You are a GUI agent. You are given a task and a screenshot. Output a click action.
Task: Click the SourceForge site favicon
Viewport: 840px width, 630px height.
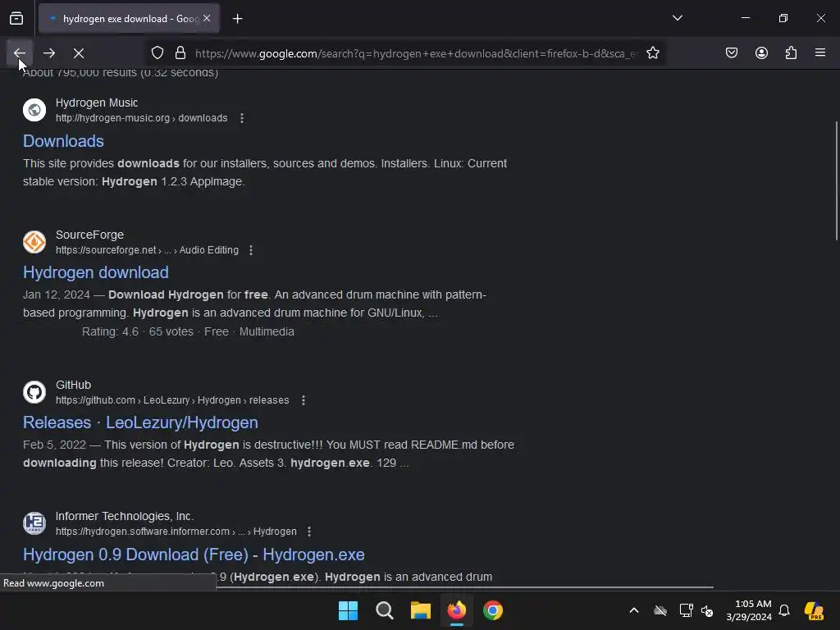pos(34,242)
